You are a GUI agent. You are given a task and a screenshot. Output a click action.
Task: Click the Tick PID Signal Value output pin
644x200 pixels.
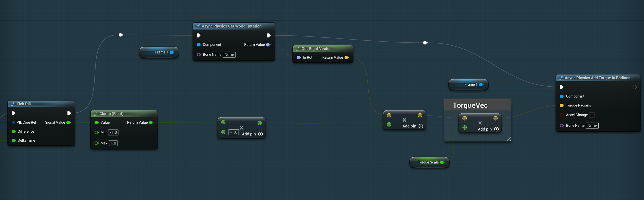click(69, 122)
